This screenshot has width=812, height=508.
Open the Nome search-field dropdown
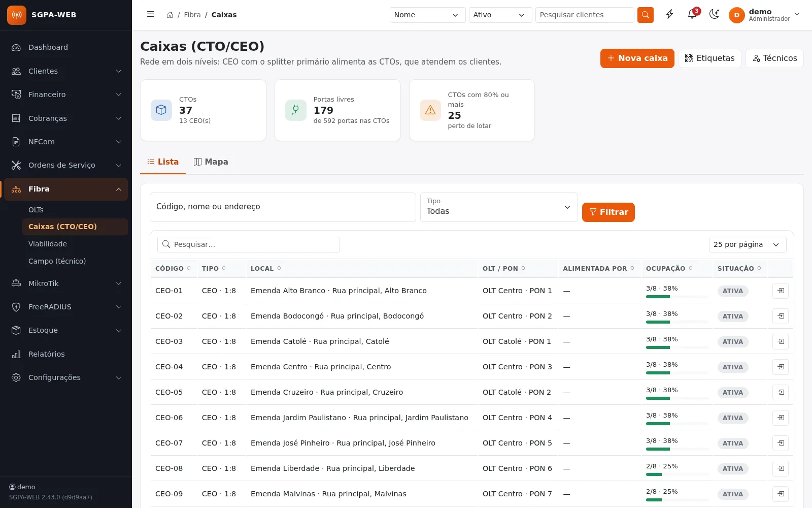tap(427, 15)
